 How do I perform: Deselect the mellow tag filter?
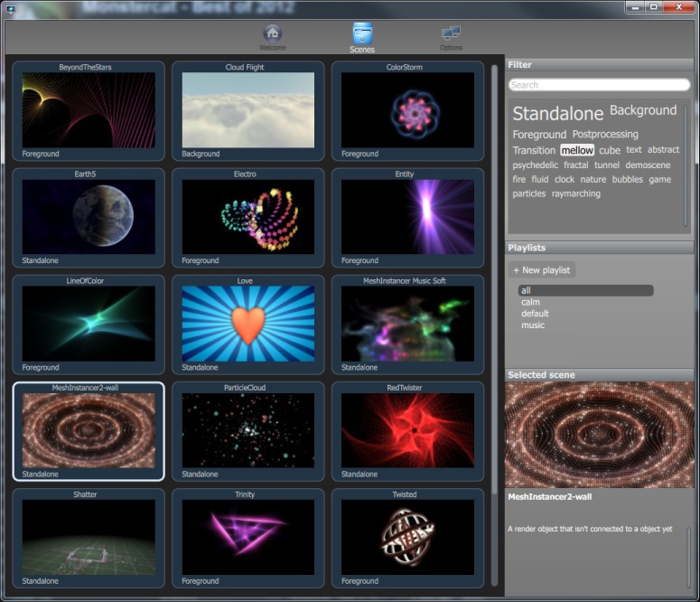point(577,150)
